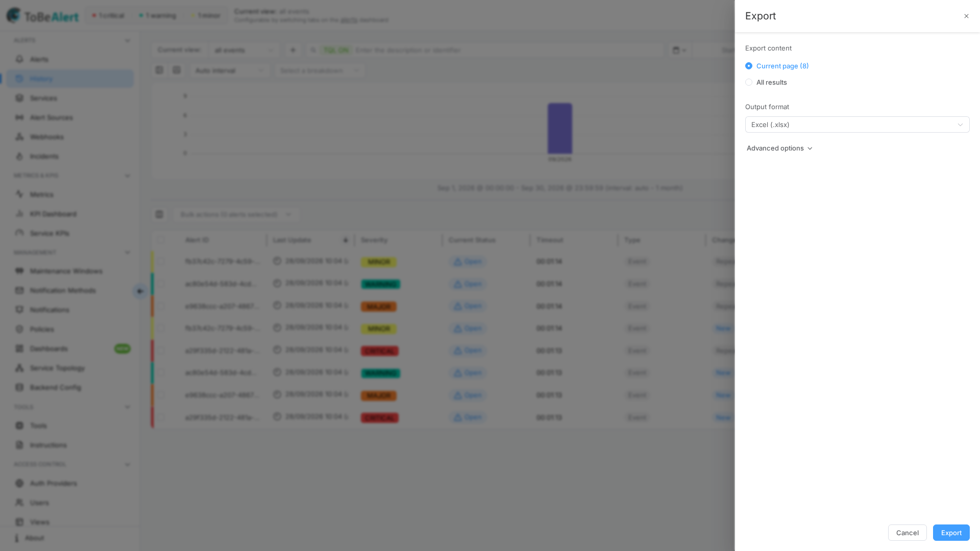
Task: Close the Export panel with the X icon
Action: tap(966, 16)
